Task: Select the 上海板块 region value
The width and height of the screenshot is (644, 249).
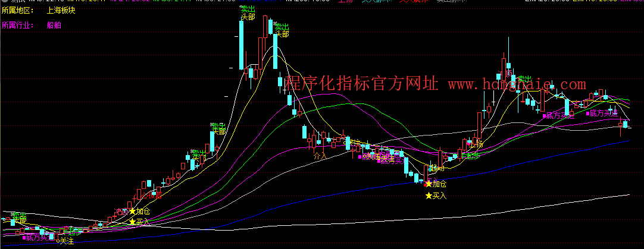Action: (x=61, y=10)
